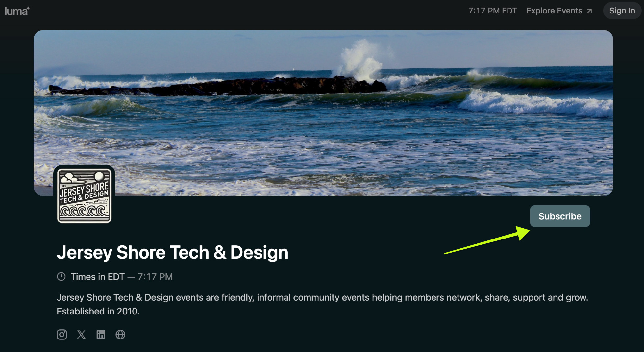
Task: Subscribe to Jersey Shore Tech & Design
Action: (x=560, y=216)
